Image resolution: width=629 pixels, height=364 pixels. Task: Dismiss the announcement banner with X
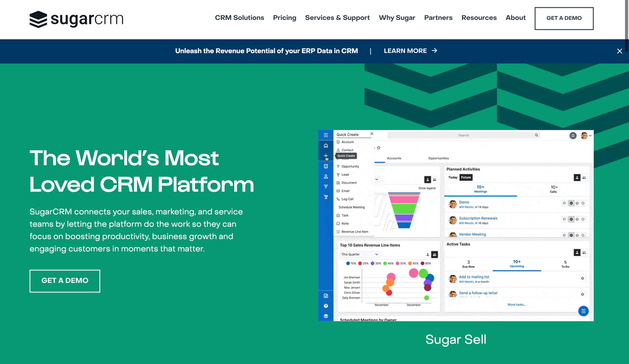620,51
